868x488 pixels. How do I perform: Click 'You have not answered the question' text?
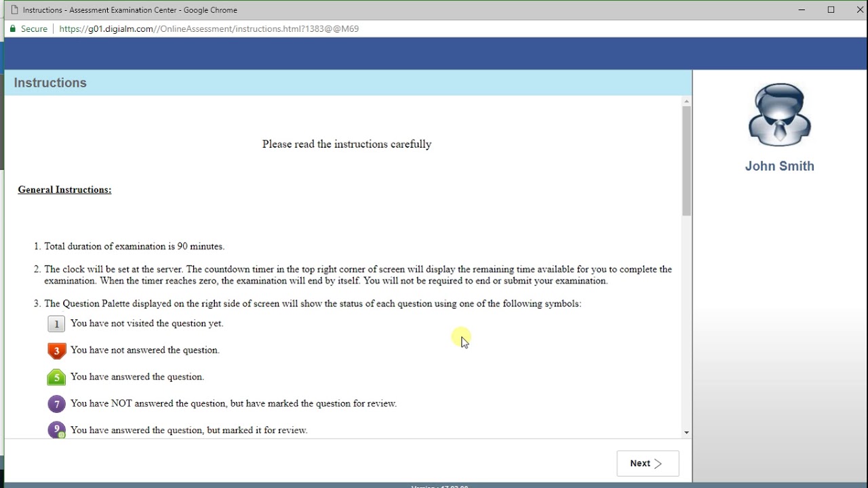click(145, 350)
